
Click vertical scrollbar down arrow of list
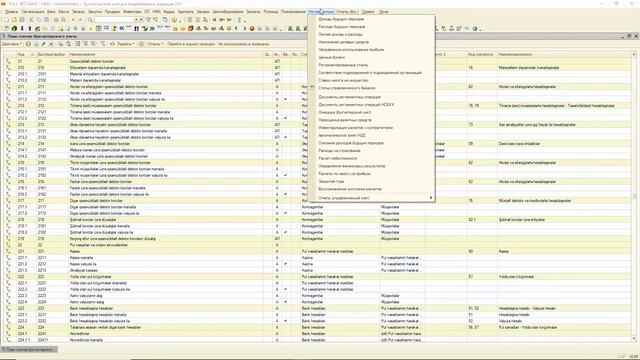tap(634, 338)
